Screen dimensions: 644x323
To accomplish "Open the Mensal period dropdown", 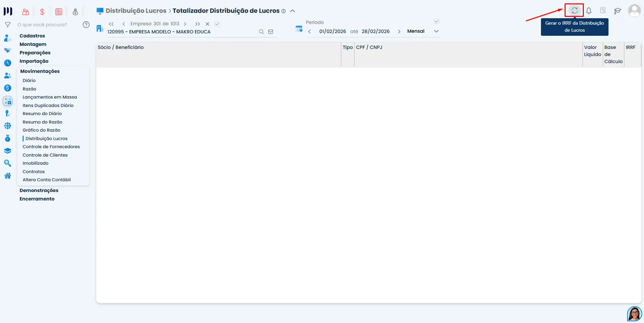I will tap(423, 31).
